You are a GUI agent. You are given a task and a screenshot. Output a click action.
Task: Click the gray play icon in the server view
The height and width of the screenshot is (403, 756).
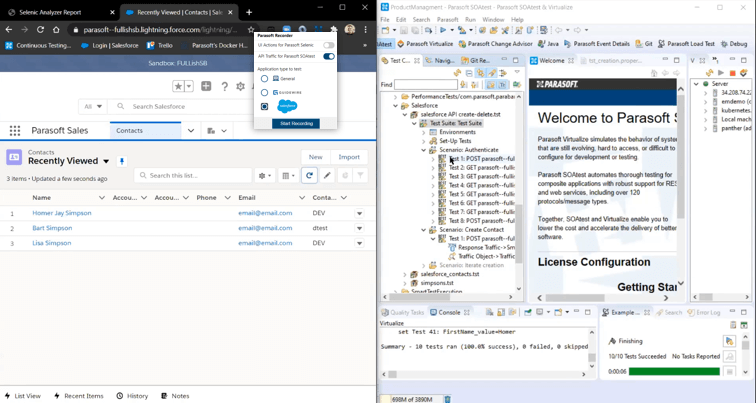(721, 73)
